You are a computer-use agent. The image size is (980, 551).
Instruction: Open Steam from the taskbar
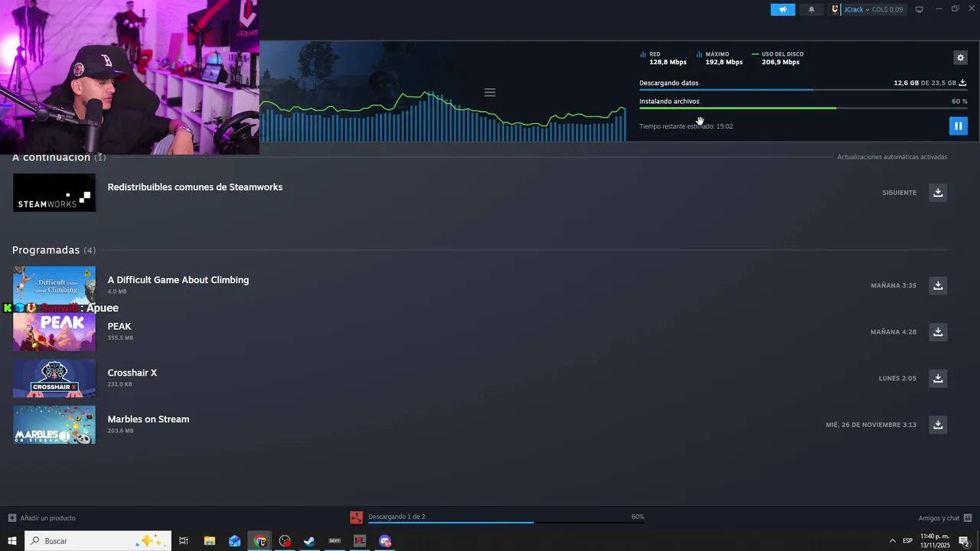coord(309,541)
